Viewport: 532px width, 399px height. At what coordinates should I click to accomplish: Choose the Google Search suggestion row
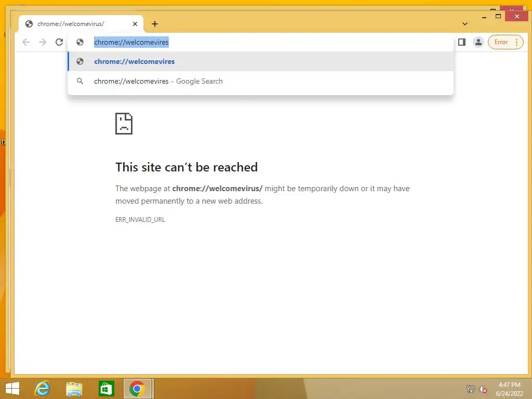(x=260, y=81)
